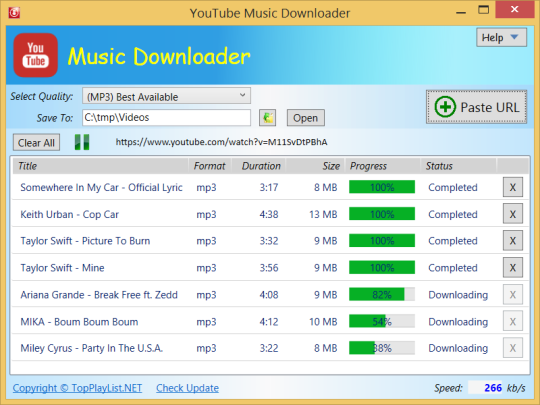
Task: Expand the Select Quality combo box
Action: pyautogui.click(x=166, y=96)
